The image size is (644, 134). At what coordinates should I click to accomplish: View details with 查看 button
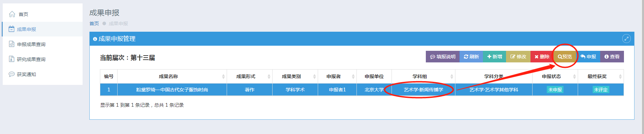(x=612, y=57)
